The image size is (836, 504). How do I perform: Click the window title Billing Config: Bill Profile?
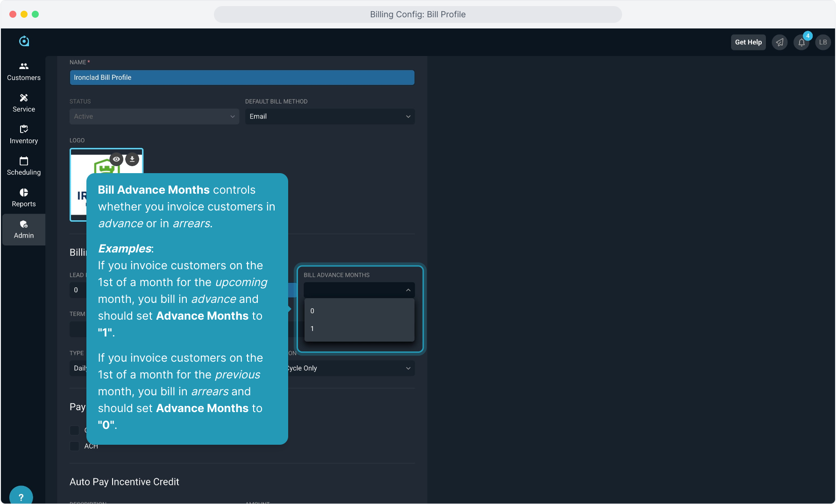[418, 14]
